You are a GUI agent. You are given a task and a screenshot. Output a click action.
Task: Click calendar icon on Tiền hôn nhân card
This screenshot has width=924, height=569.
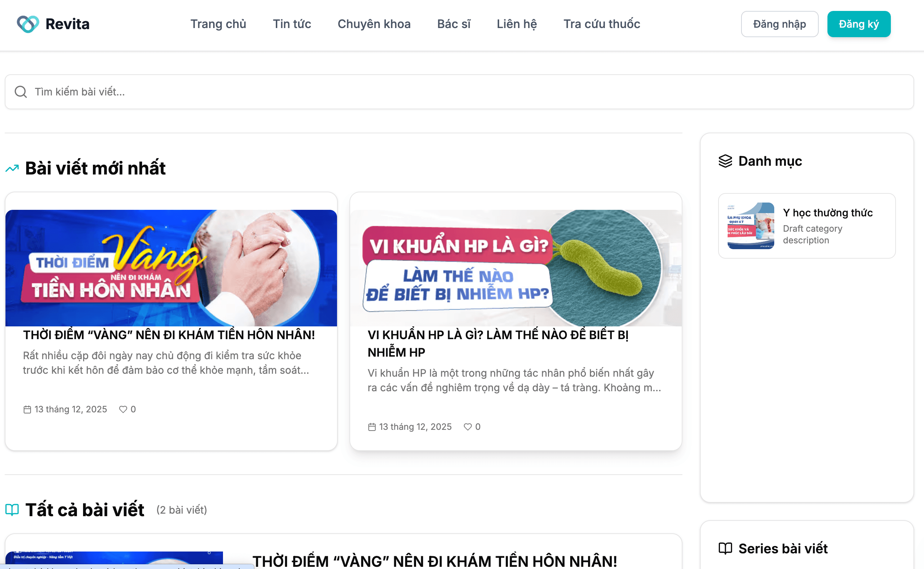(27, 409)
